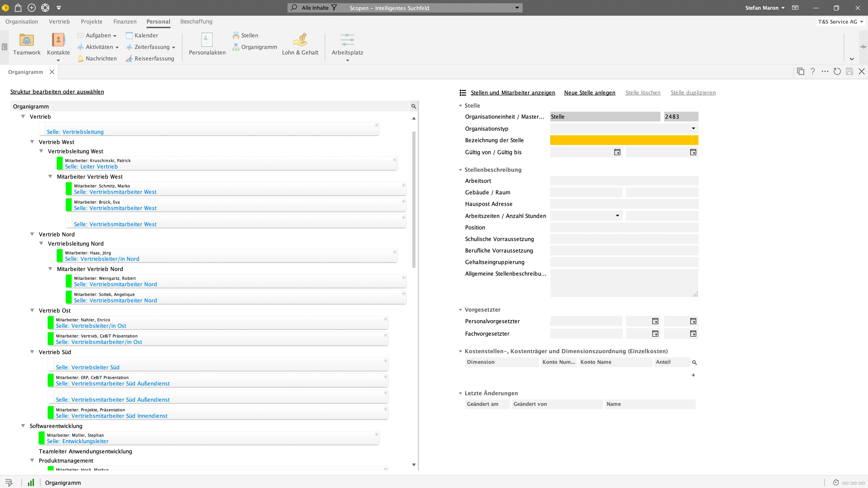Select the Personal tab in ribbon
The image size is (868, 488).
158,21
